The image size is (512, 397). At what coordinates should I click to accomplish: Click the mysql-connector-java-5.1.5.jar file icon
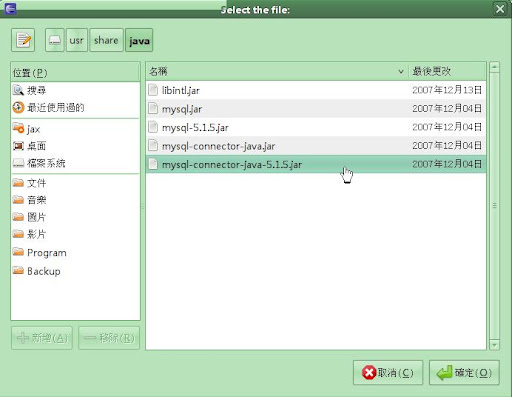pyautogui.click(x=153, y=164)
